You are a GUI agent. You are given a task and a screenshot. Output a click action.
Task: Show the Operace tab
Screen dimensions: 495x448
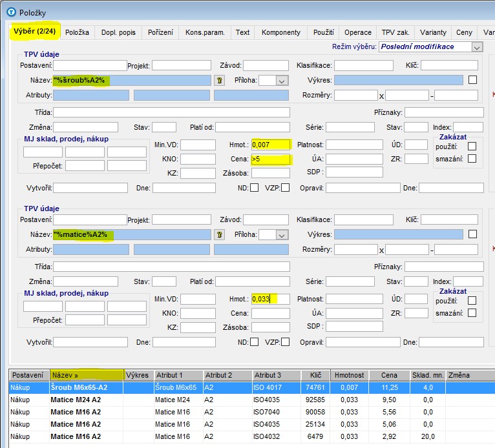point(357,32)
